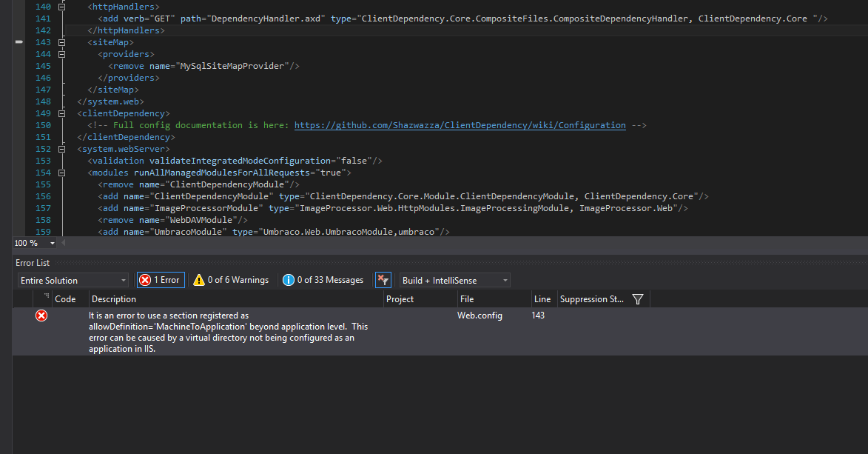Sort errors by the Line column header
The width and height of the screenshot is (868, 454).
(x=542, y=298)
